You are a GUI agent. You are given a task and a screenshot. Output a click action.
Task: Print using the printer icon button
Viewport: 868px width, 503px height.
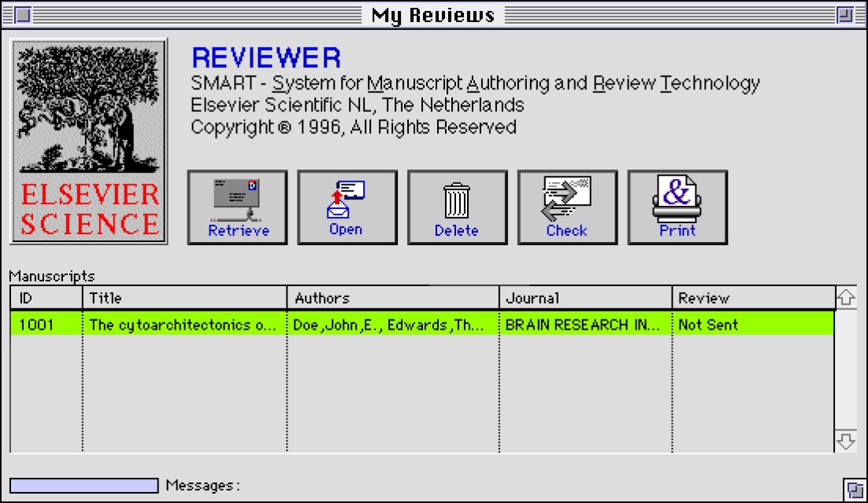pyautogui.click(x=677, y=207)
